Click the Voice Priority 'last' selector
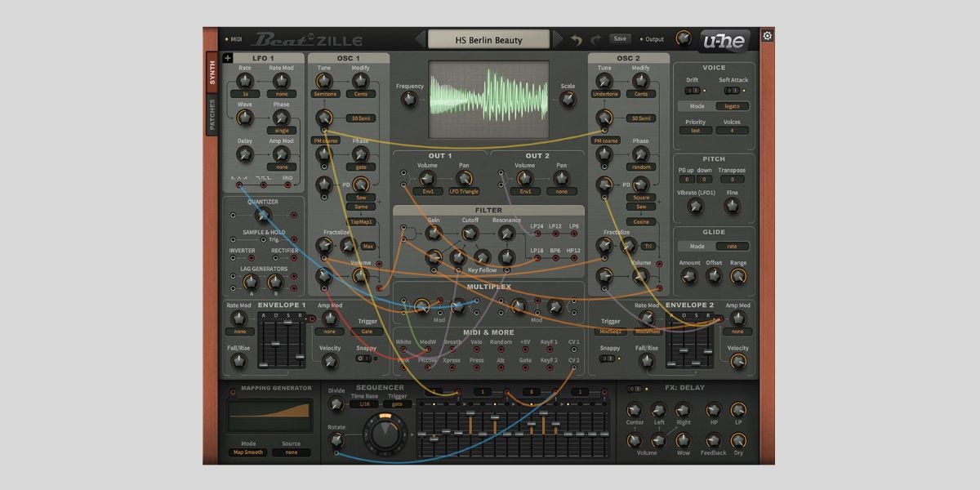 pos(695,131)
